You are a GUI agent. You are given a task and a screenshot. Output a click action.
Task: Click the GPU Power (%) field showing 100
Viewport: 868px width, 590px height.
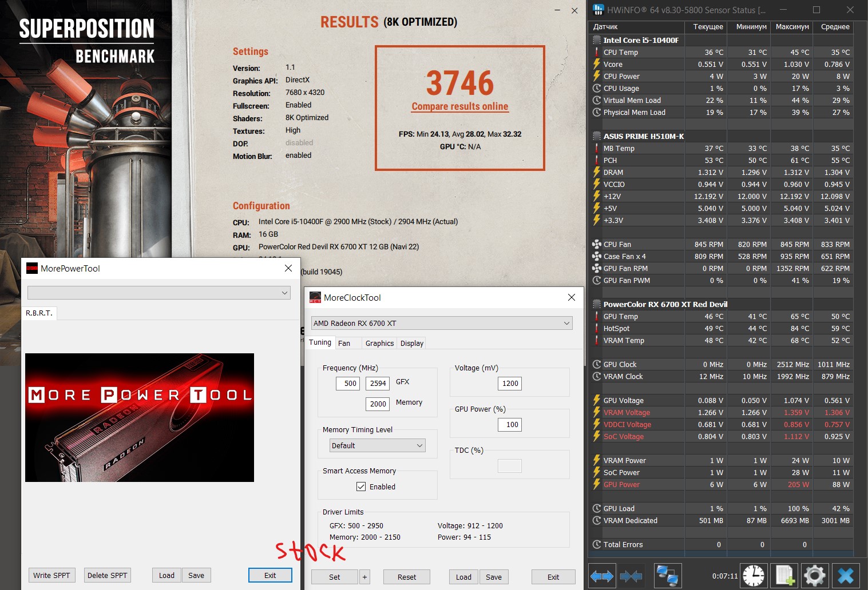pyautogui.click(x=510, y=425)
